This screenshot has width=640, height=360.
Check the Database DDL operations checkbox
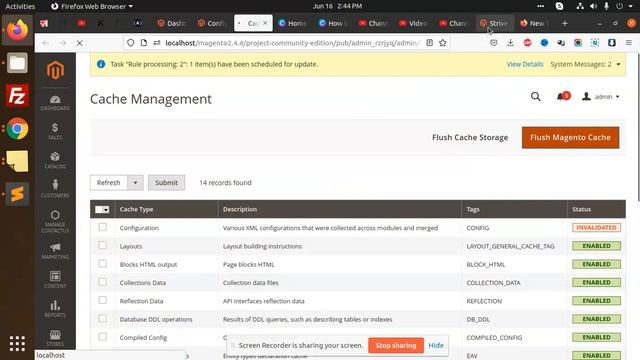click(x=102, y=318)
